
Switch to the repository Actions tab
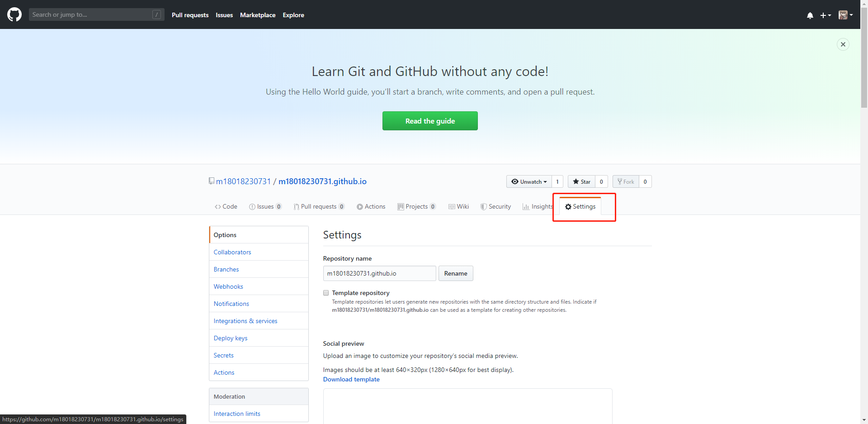[x=371, y=206]
